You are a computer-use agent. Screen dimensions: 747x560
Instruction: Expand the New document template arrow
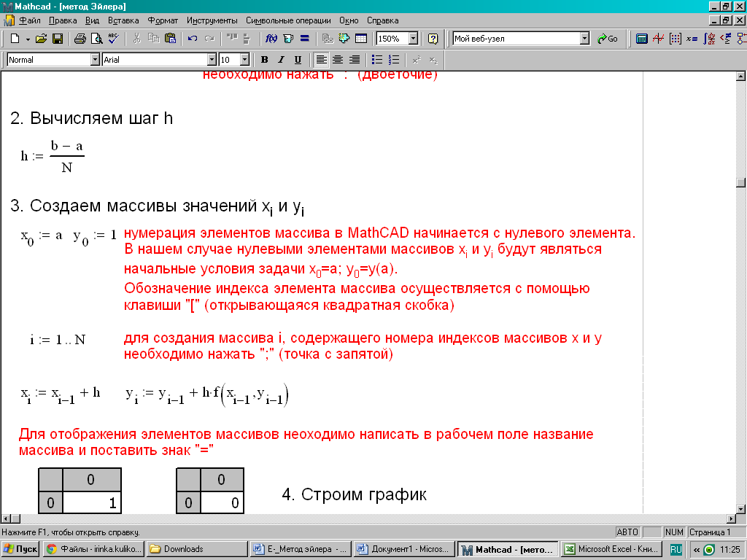pos(28,39)
